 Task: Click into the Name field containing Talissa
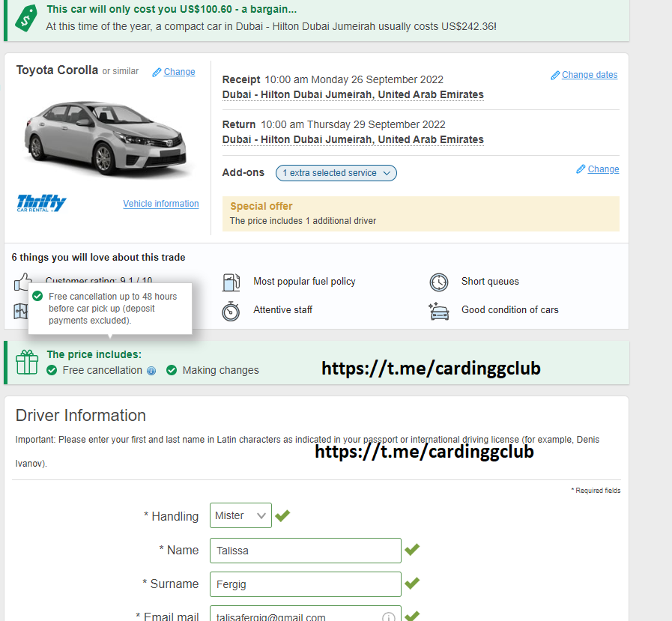[x=305, y=551]
